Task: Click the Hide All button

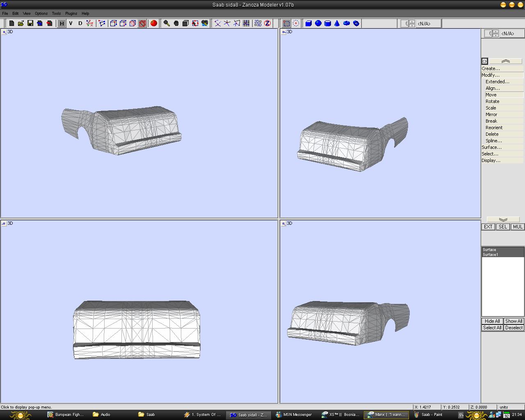Action: 492,321
